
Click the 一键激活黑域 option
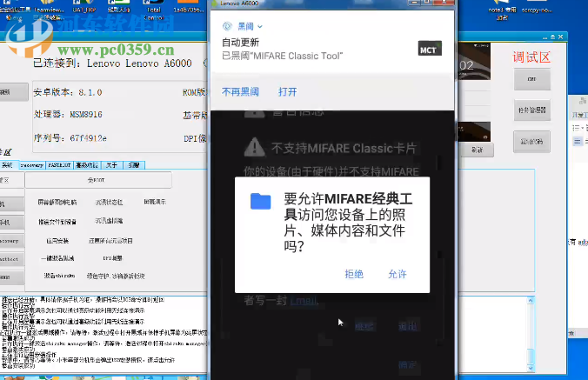coord(57,258)
